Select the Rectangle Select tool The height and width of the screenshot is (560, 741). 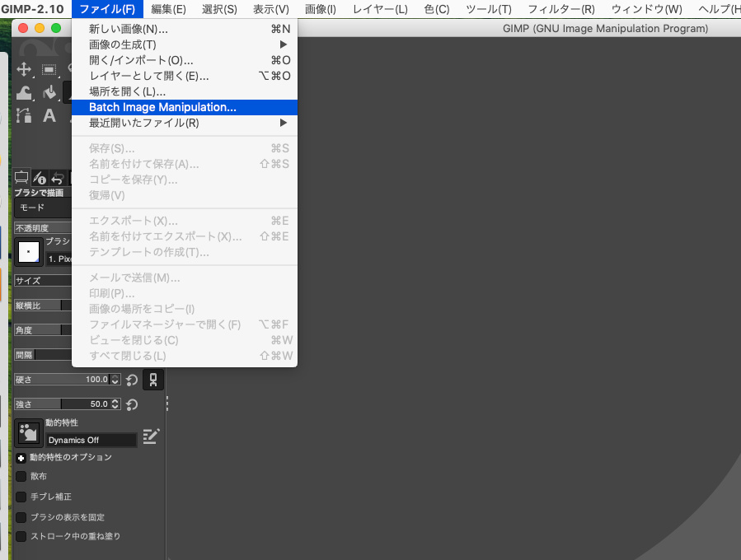tap(49, 70)
